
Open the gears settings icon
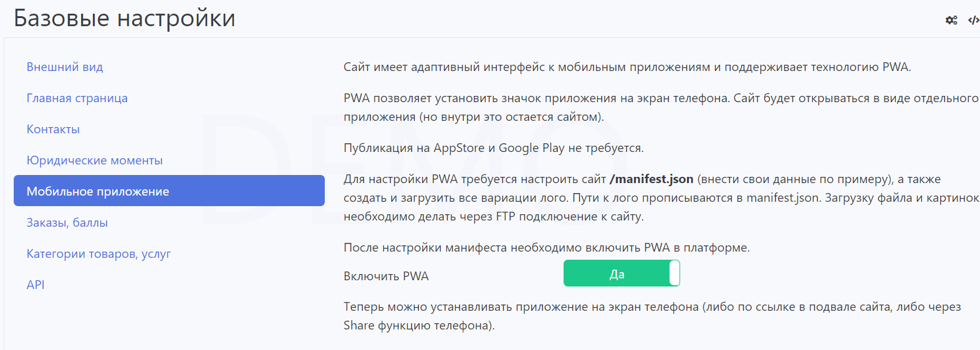[951, 21]
